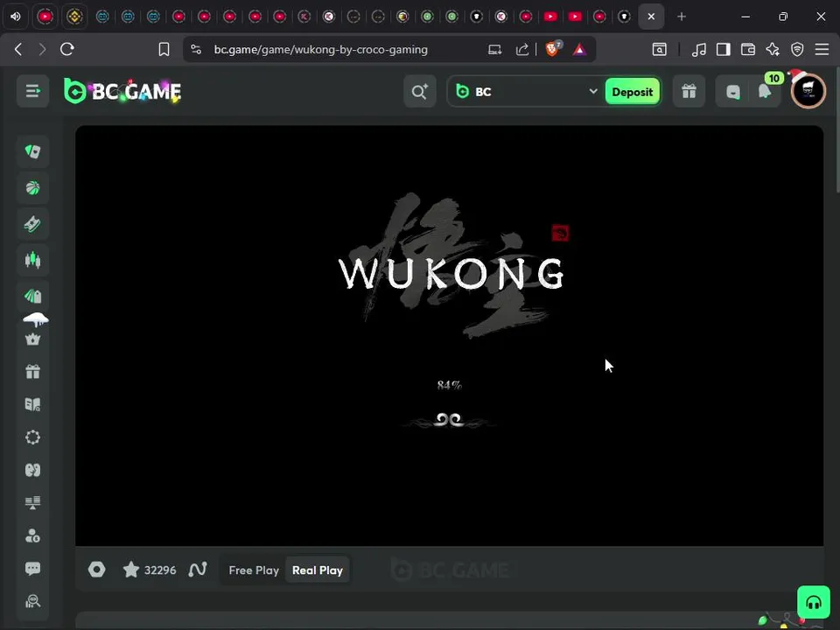This screenshot has height=630, width=840.
Task: Click the green Deposit button
Action: pyautogui.click(x=632, y=92)
